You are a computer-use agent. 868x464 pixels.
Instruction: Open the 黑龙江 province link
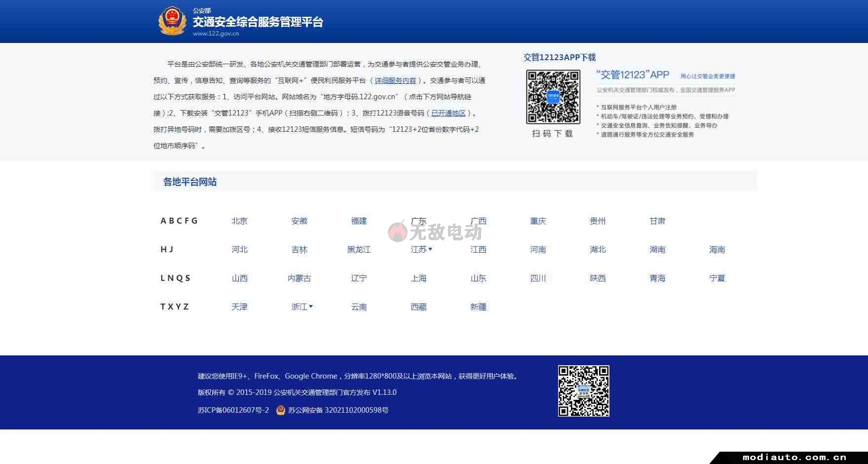click(359, 250)
